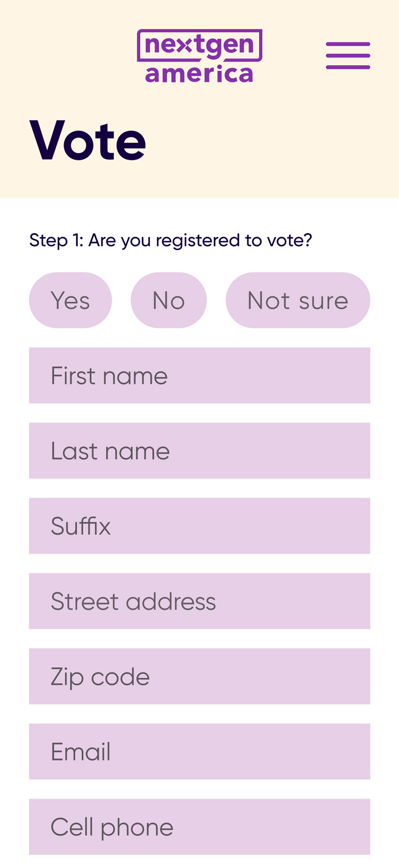Image resolution: width=399 pixels, height=868 pixels.
Task: Click into the Last name field
Action: 199,451
